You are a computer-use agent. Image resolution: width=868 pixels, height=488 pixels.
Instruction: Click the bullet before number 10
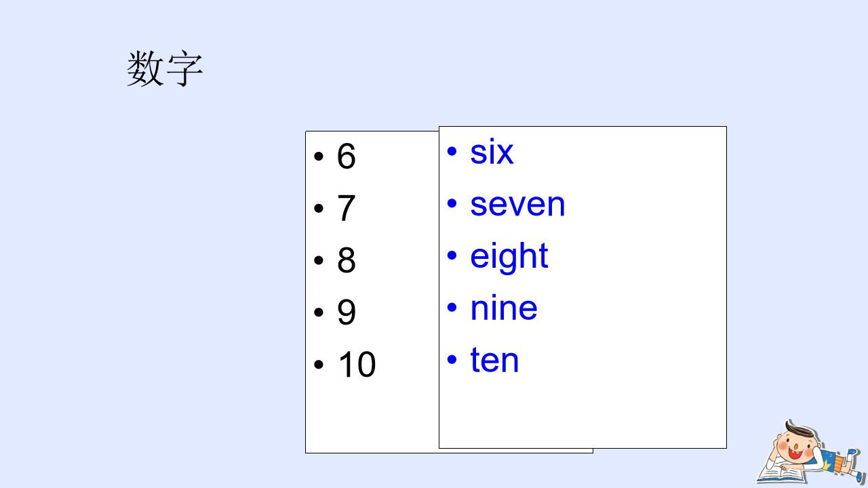(319, 365)
